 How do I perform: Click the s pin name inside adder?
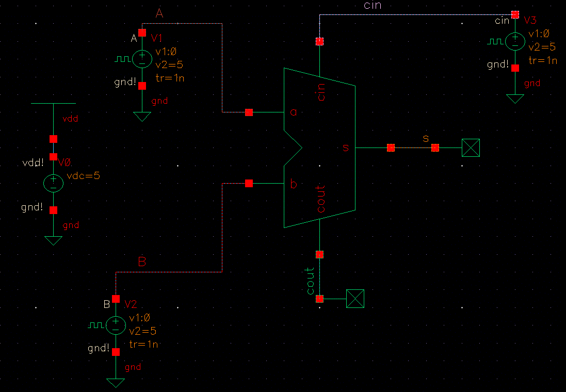(x=346, y=148)
